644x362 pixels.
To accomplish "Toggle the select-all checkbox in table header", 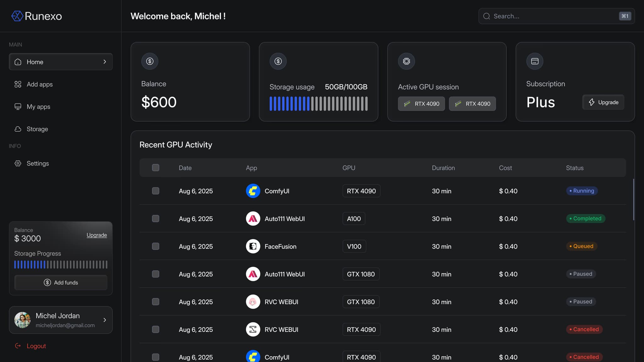I will pyautogui.click(x=155, y=168).
